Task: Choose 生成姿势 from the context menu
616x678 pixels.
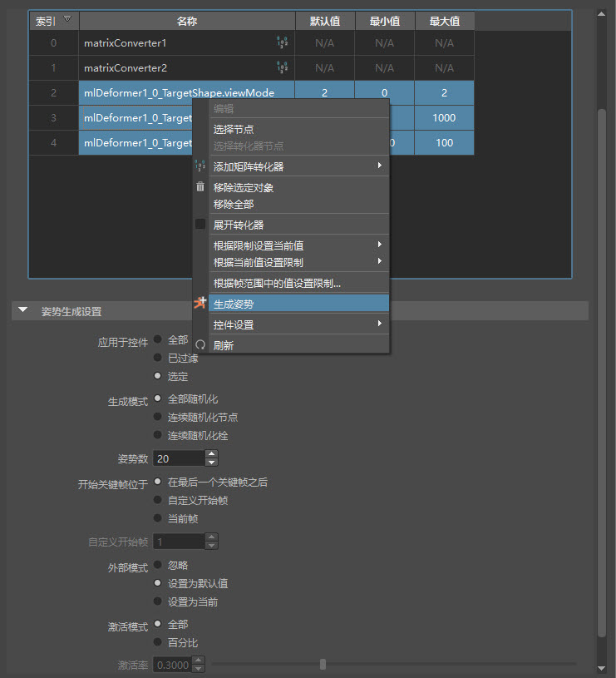Action: [299, 304]
